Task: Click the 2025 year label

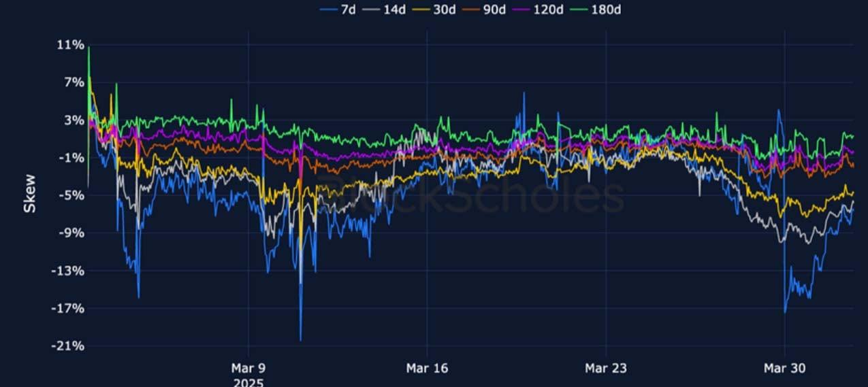Action: click(x=248, y=382)
